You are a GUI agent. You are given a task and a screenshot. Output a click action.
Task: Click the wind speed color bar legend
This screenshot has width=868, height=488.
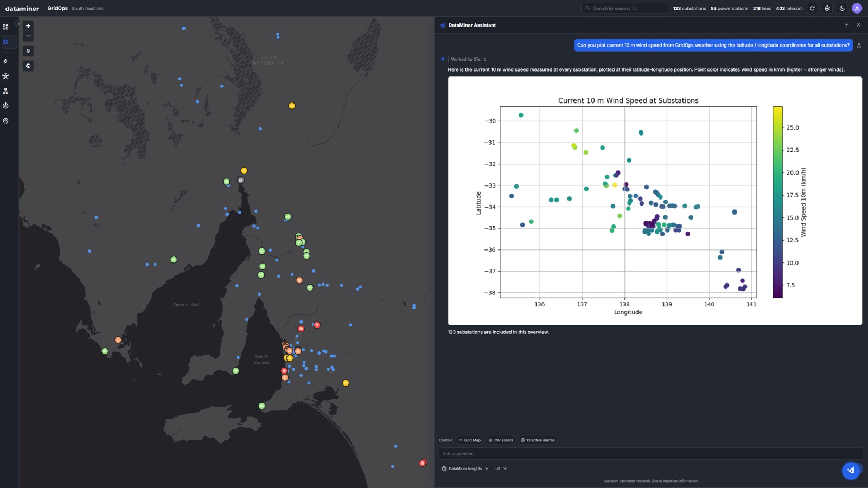778,202
